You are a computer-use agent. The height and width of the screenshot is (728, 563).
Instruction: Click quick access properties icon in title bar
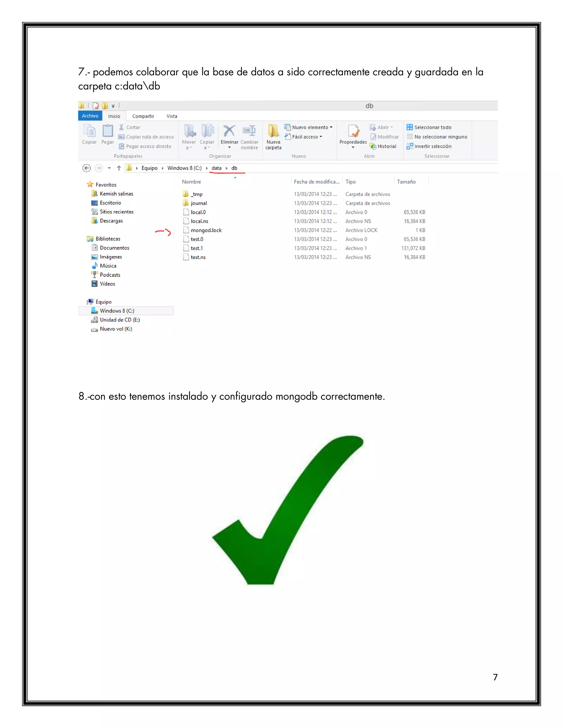pyautogui.click(x=96, y=106)
